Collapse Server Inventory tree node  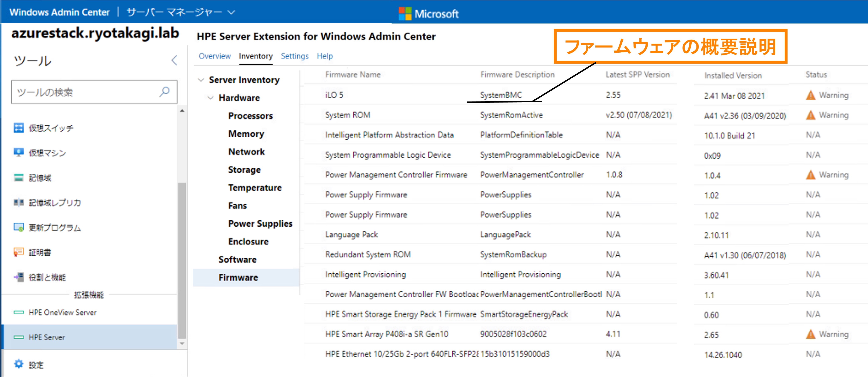[x=201, y=80]
